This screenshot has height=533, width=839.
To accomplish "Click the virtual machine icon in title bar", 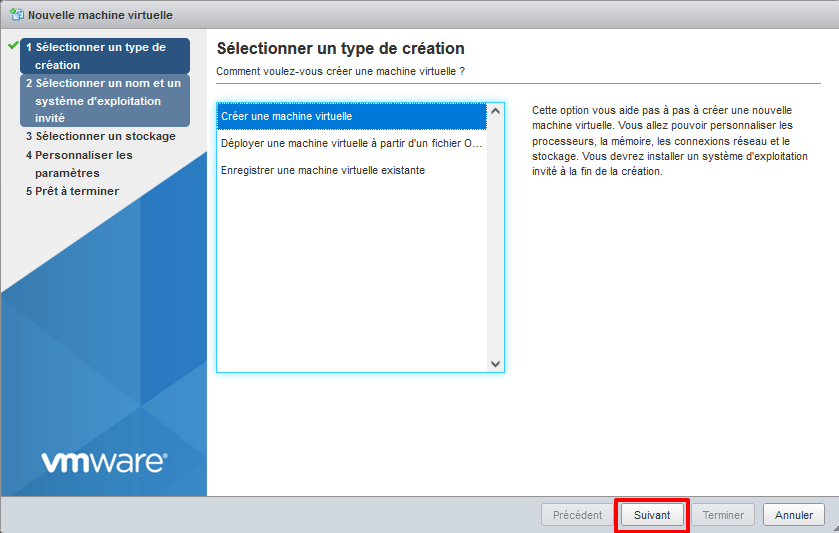I will click(x=16, y=15).
